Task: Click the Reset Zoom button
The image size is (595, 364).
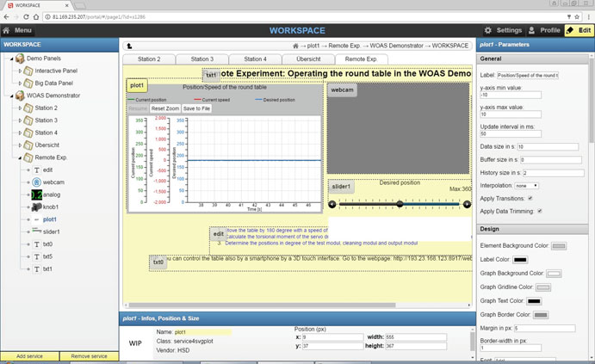Action: coord(164,108)
